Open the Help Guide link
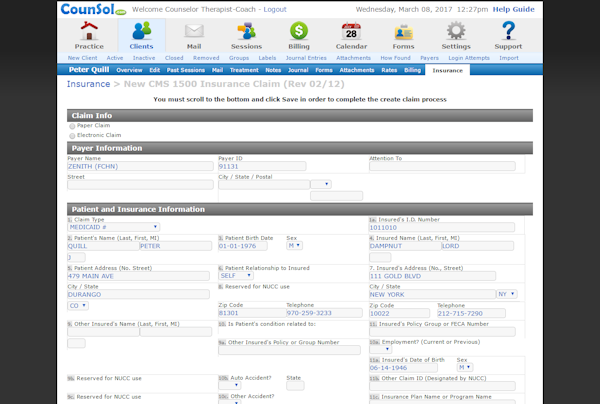This screenshot has height=404, width=600. click(513, 9)
